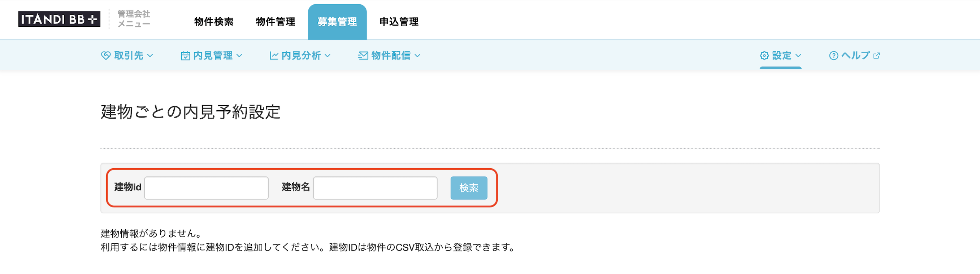Open the 設定 dropdown chevron
This screenshot has width=980, height=274.
pos(798,56)
